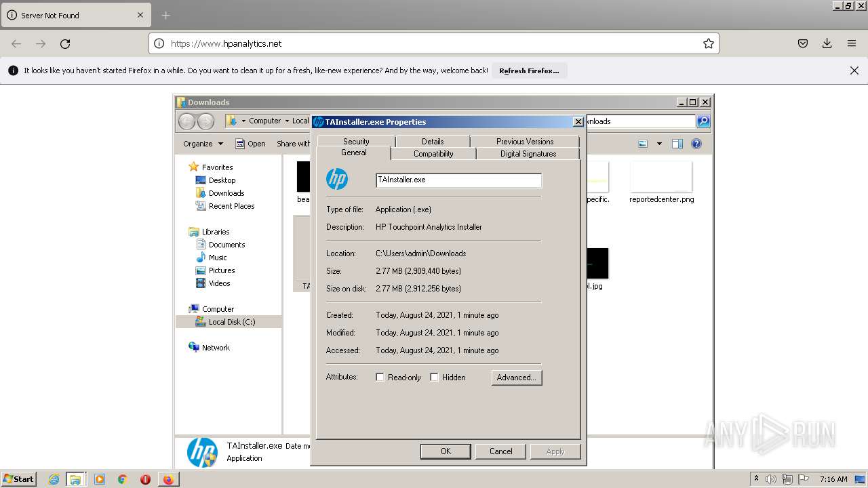868x488 pixels.
Task: Go forward in Firefox
Action: pos(41,43)
